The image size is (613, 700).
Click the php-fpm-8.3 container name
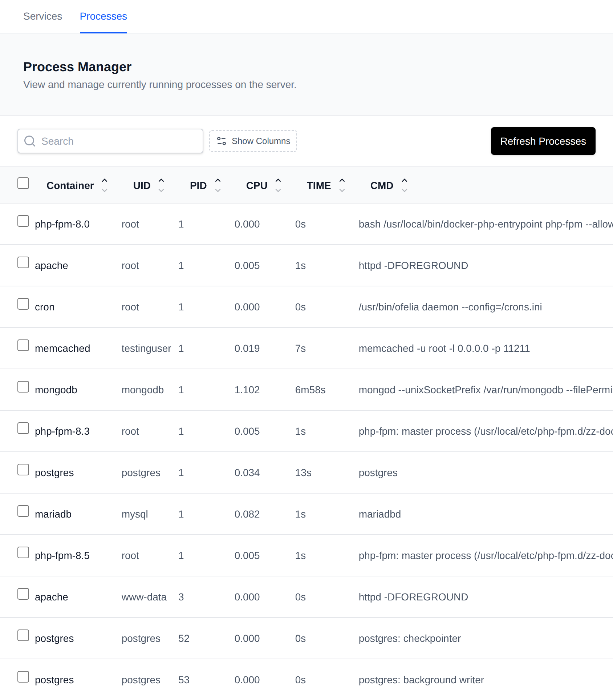click(x=62, y=431)
